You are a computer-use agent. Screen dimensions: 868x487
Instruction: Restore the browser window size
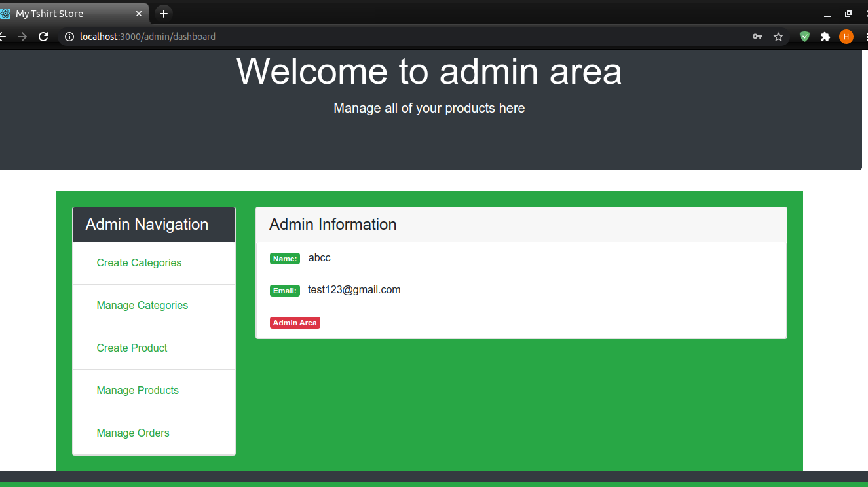(x=848, y=14)
